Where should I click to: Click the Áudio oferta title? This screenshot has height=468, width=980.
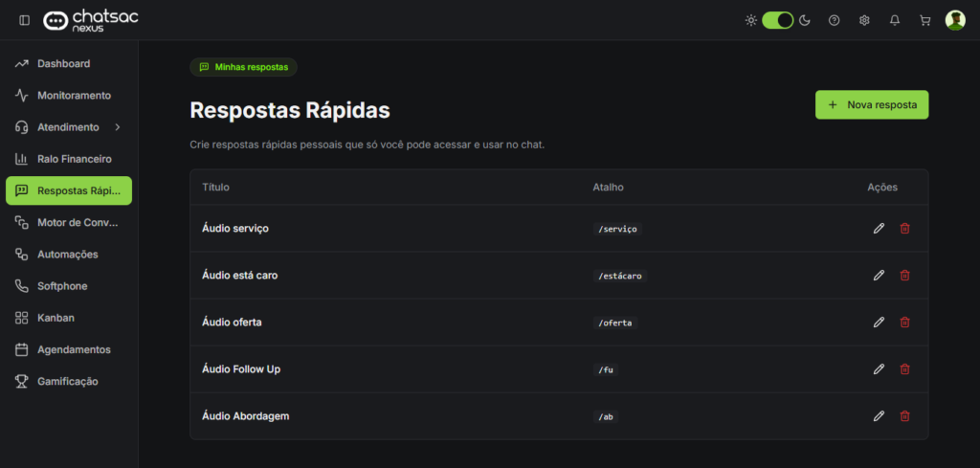(x=232, y=323)
